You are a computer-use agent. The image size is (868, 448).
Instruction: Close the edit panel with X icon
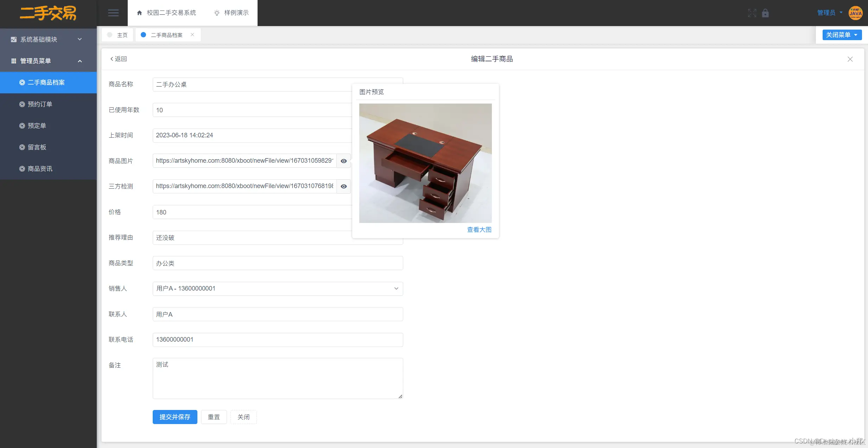(850, 59)
